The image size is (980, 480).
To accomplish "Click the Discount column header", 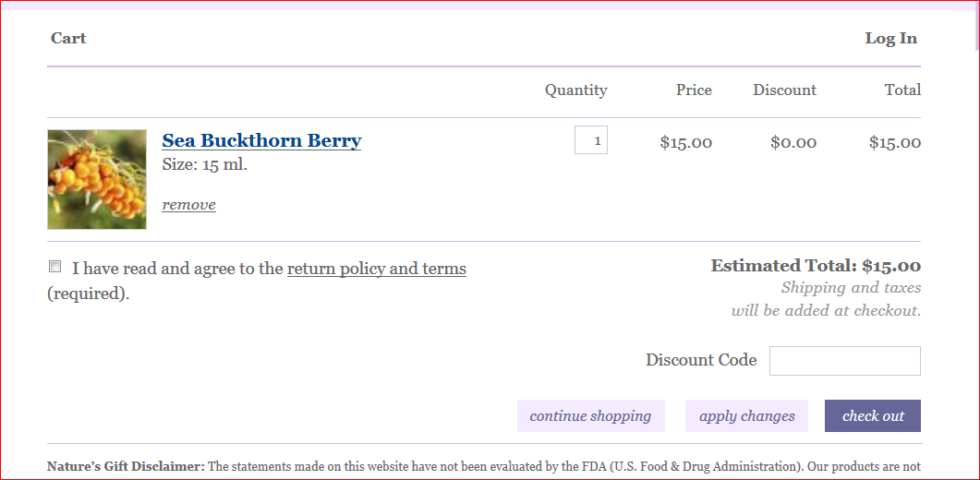I will pos(784,90).
